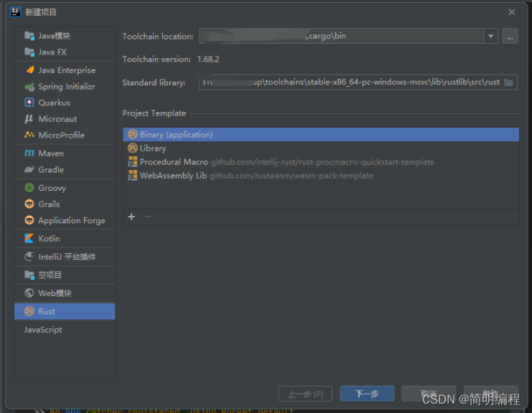Click the Toolchain location browse ellipsis button

[510, 36]
